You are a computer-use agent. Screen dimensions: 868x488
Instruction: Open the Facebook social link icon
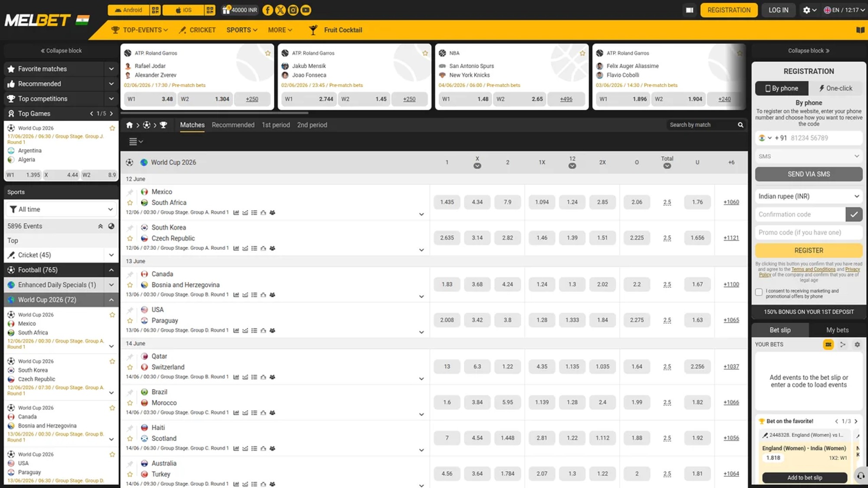[x=268, y=10]
